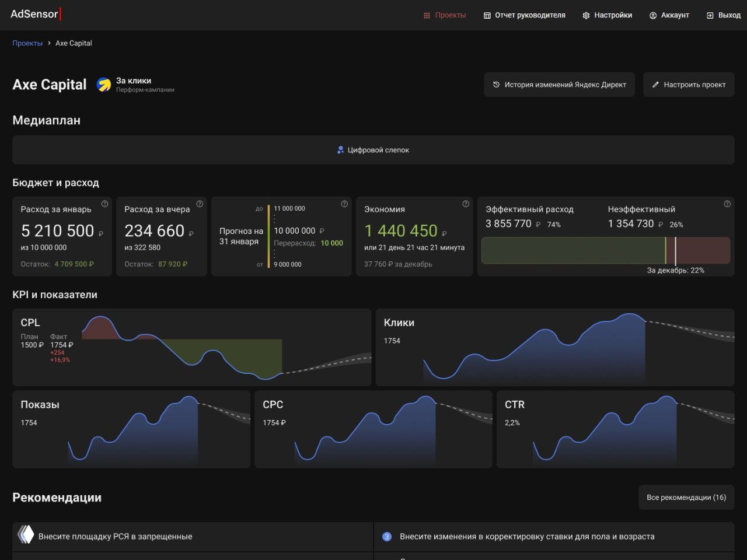Click help icon on Эффективный расход card
This screenshot has width=747, height=560.
point(727,204)
